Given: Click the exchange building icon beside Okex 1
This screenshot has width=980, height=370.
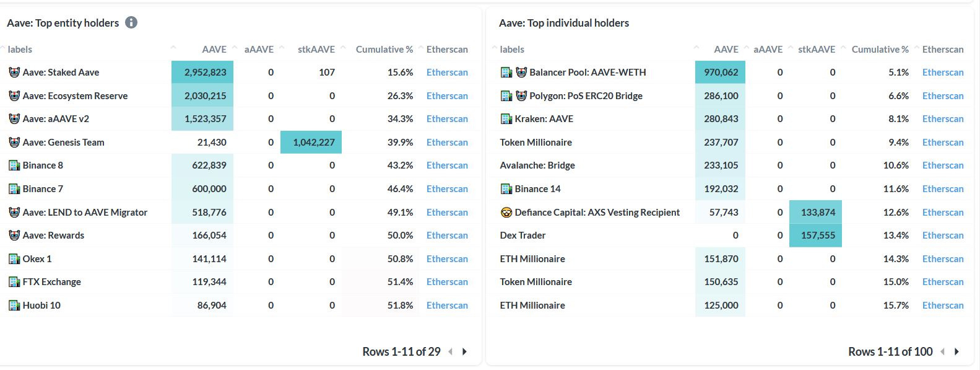Looking at the screenshot, I should 14,258.
